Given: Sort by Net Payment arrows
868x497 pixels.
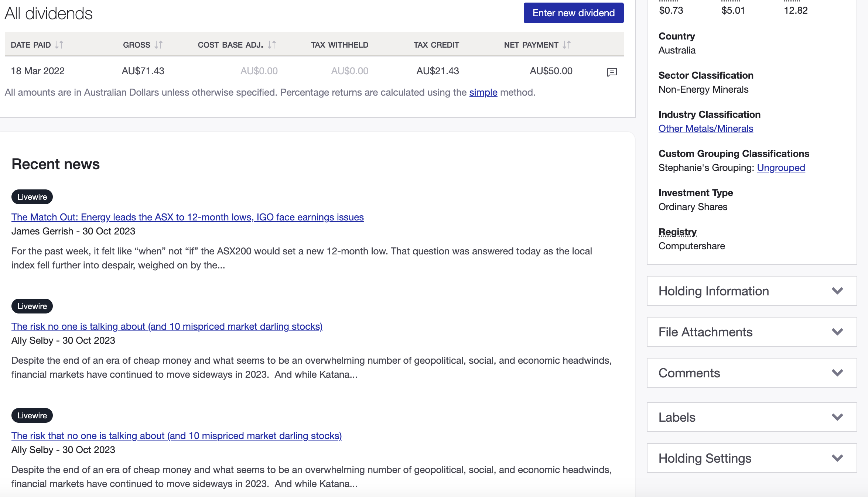Looking at the screenshot, I should point(567,45).
